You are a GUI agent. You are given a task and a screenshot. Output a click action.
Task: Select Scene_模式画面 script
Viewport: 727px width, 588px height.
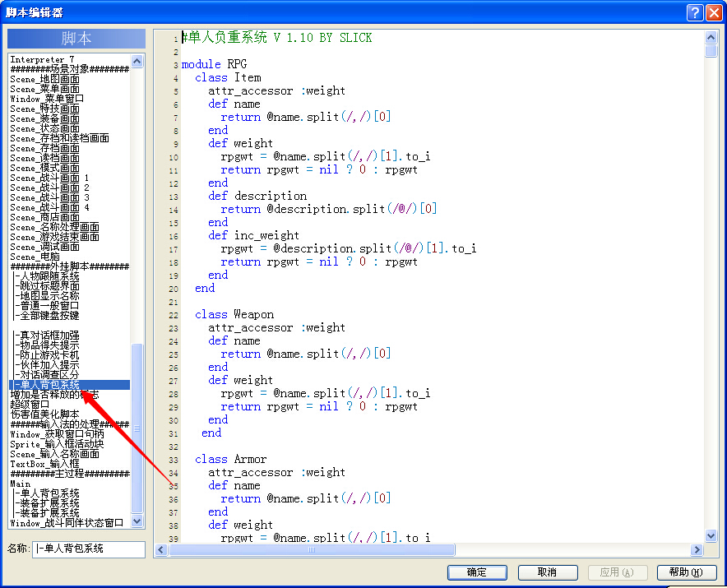coord(44,168)
